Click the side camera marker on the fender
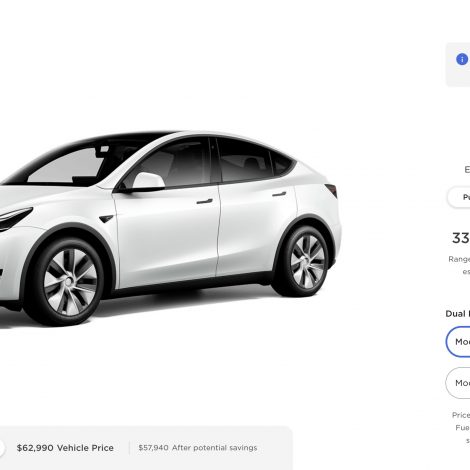 tap(107, 219)
